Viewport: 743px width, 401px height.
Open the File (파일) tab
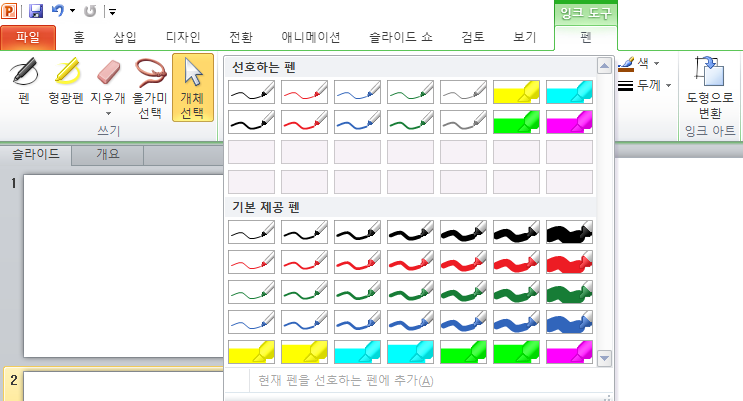[28, 37]
